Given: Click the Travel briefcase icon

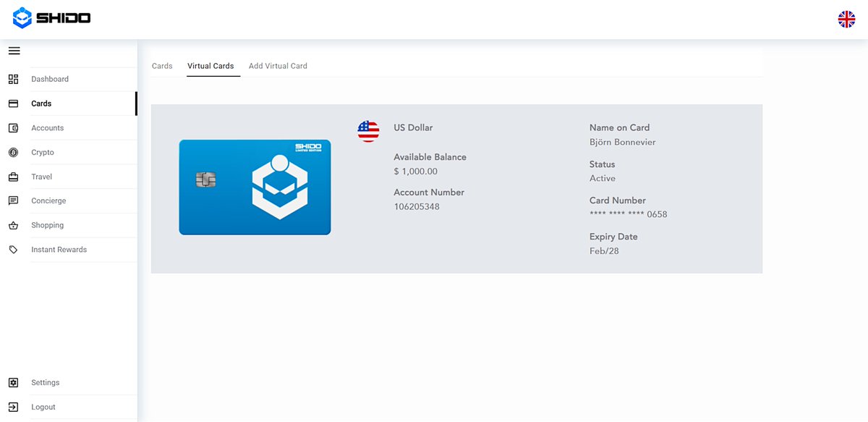Looking at the screenshot, I should (x=13, y=177).
